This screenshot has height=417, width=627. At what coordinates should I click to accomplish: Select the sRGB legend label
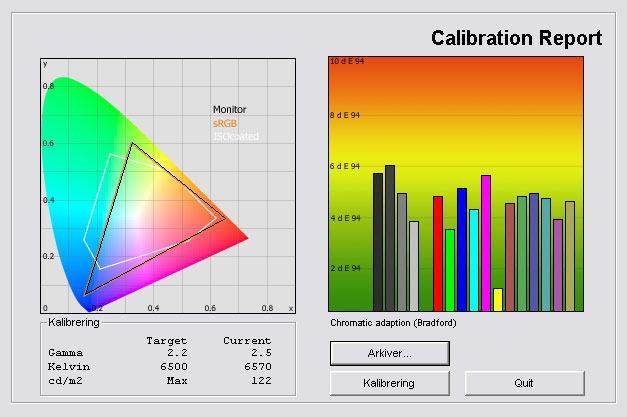225,124
